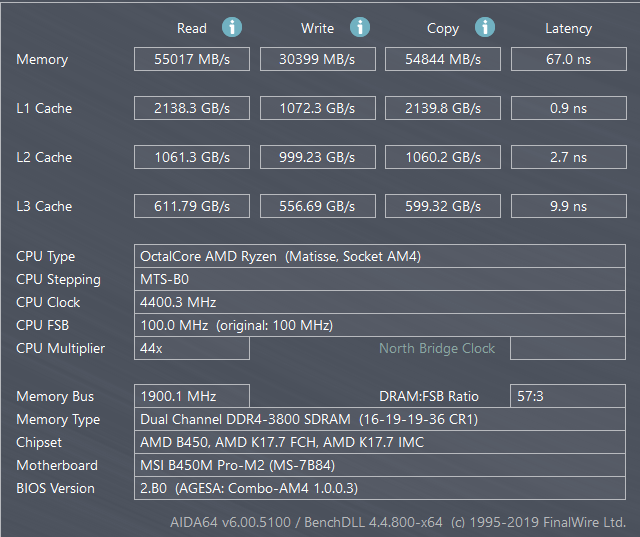Image resolution: width=640 pixels, height=537 pixels.
Task: Select the Memory Write value 30399 MB/s
Action: coord(317,59)
